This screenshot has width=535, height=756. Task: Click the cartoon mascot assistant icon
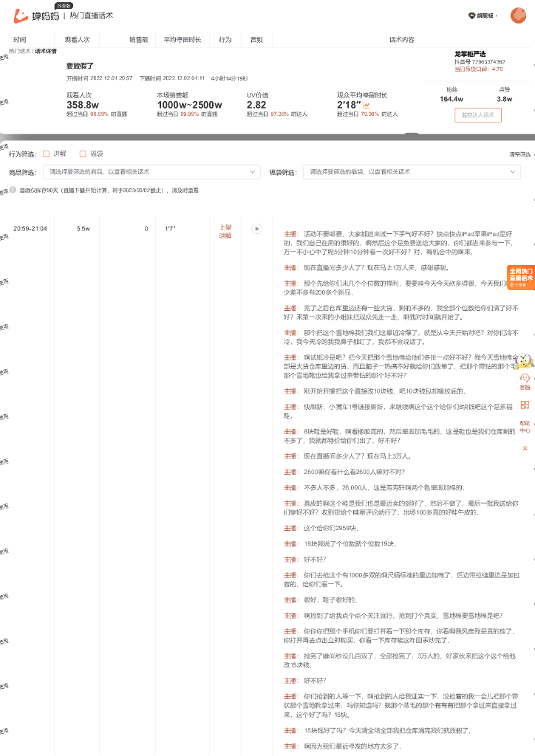[524, 360]
